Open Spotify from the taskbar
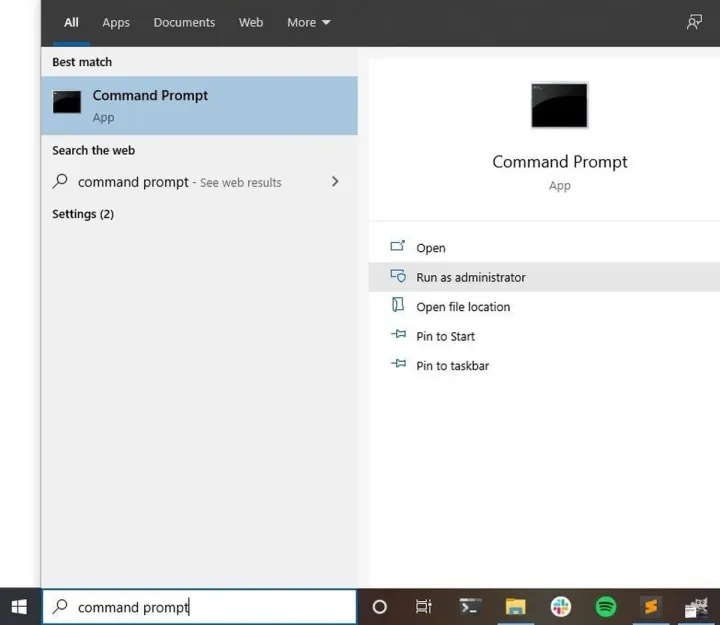 tap(605, 606)
